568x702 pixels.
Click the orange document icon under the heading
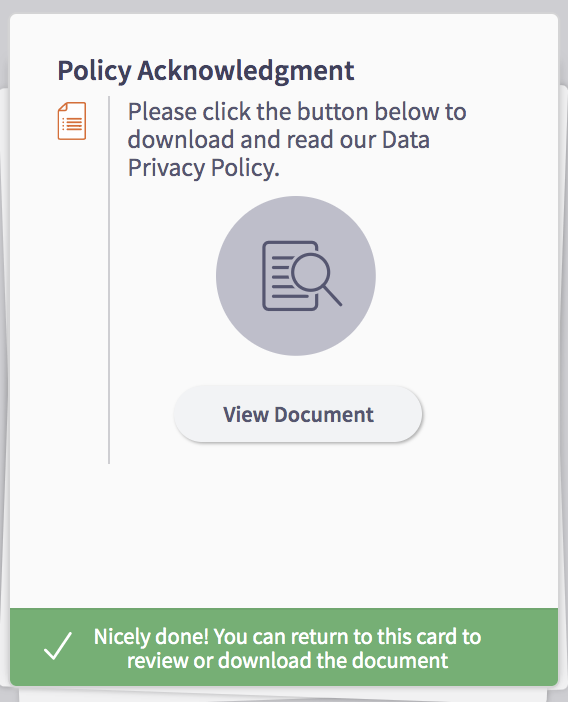pyautogui.click(x=72, y=121)
